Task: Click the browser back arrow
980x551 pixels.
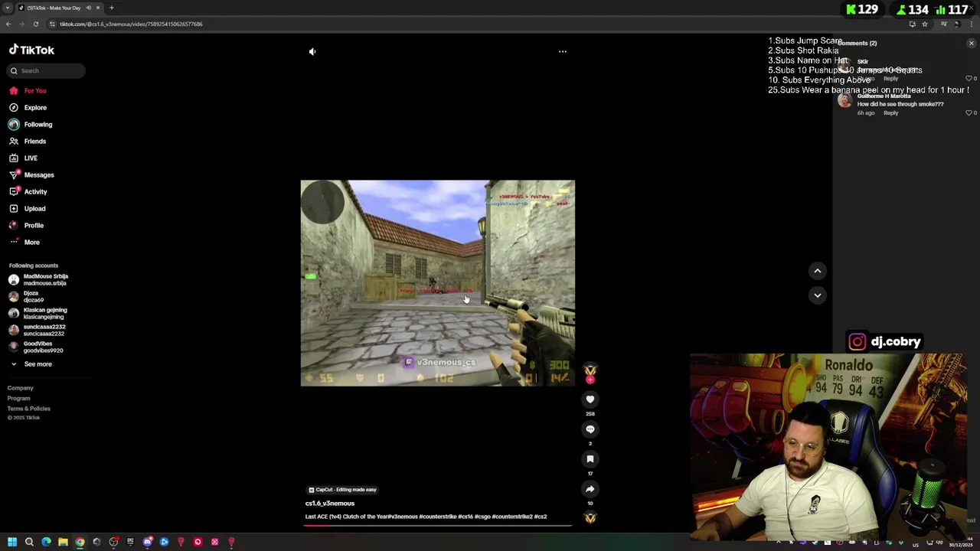Action: [8, 24]
